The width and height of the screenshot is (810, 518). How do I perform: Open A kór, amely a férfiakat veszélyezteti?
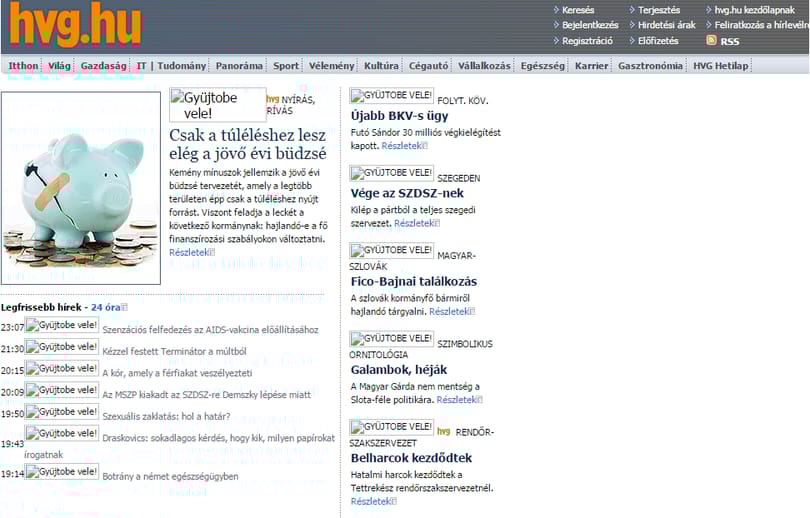point(177,373)
